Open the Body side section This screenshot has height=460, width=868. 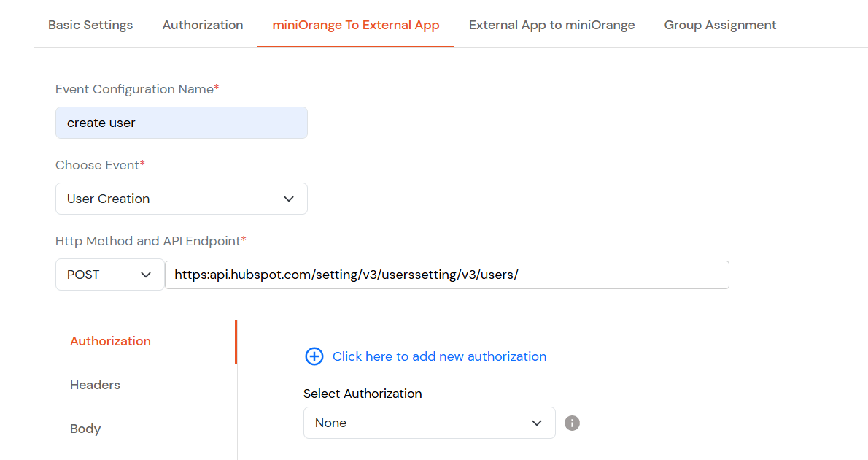pyautogui.click(x=85, y=429)
